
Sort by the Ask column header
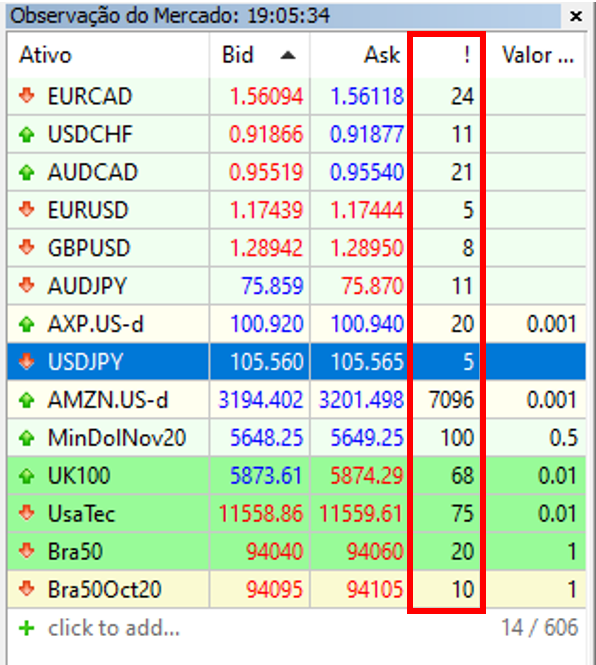tap(358, 55)
